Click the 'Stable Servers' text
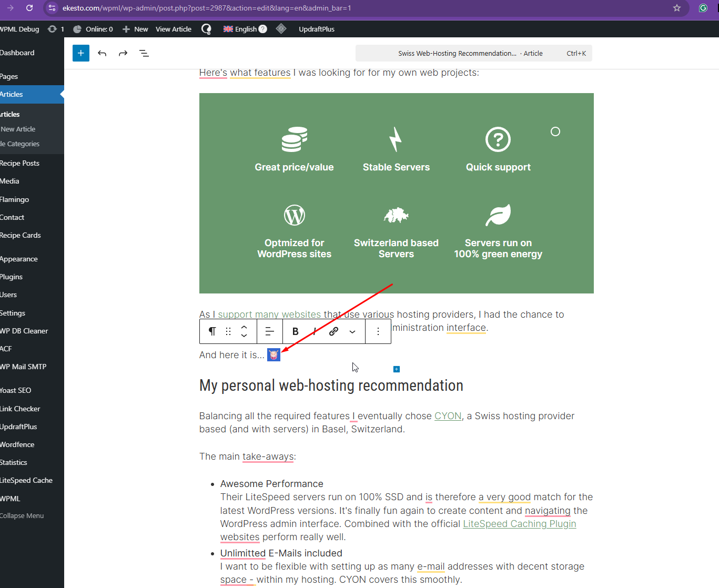The width and height of the screenshot is (719, 588). tap(396, 167)
